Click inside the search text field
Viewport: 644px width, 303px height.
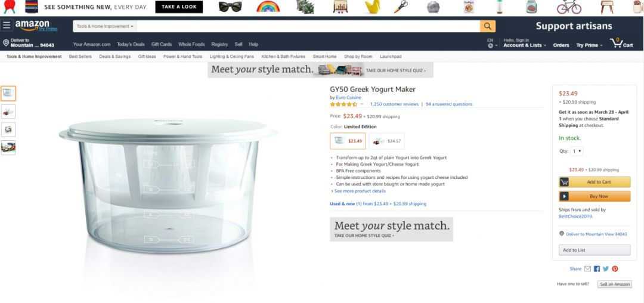click(x=307, y=26)
